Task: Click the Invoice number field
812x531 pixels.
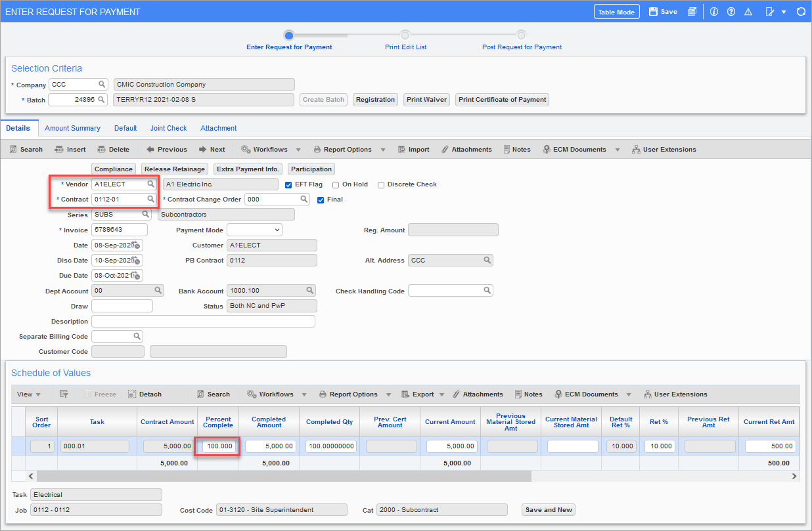Action: click(120, 230)
